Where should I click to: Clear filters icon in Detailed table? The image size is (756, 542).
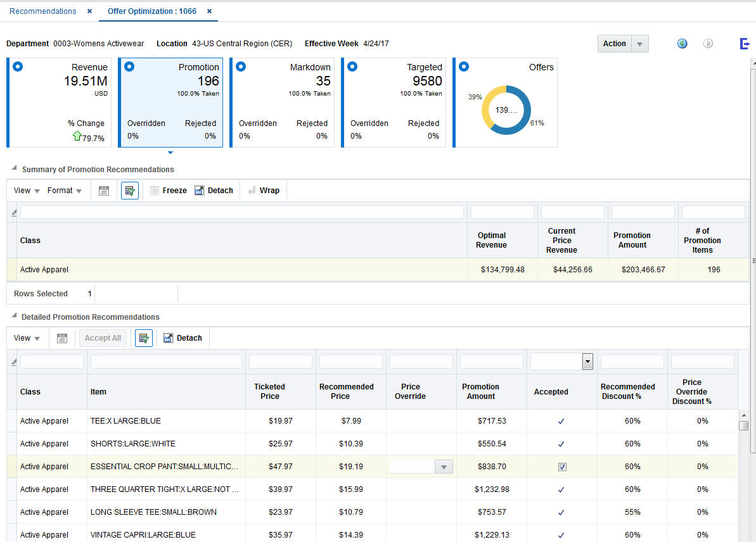coord(13,362)
